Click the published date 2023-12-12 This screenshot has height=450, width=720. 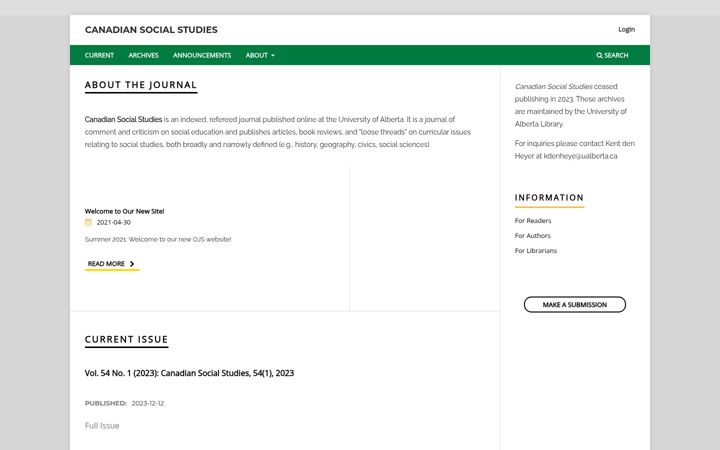(147, 403)
